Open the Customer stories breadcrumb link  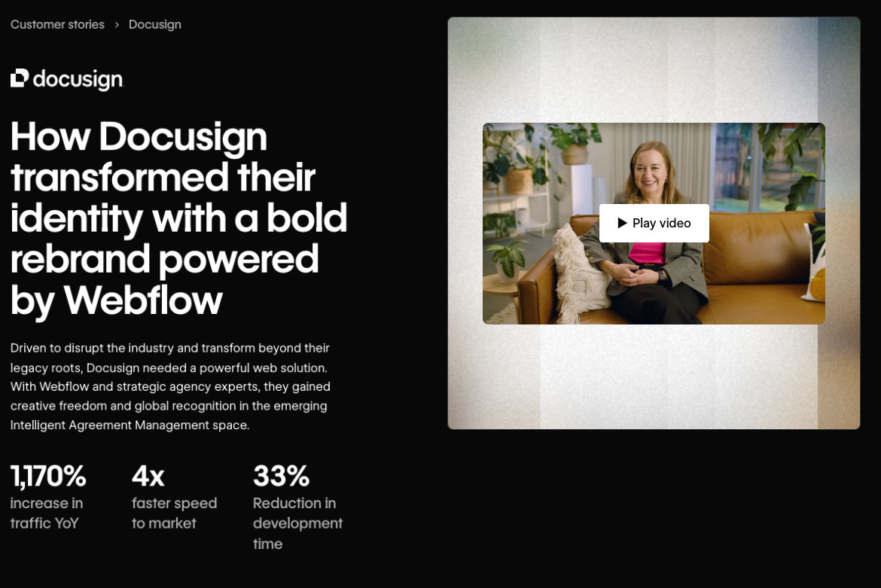click(x=57, y=25)
